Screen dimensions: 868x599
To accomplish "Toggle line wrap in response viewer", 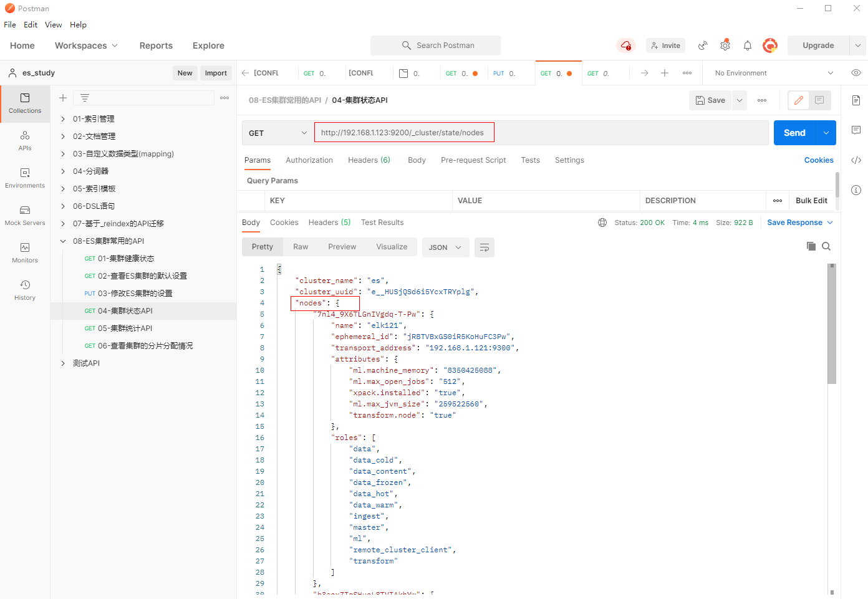I will pyautogui.click(x=484, y=247).
